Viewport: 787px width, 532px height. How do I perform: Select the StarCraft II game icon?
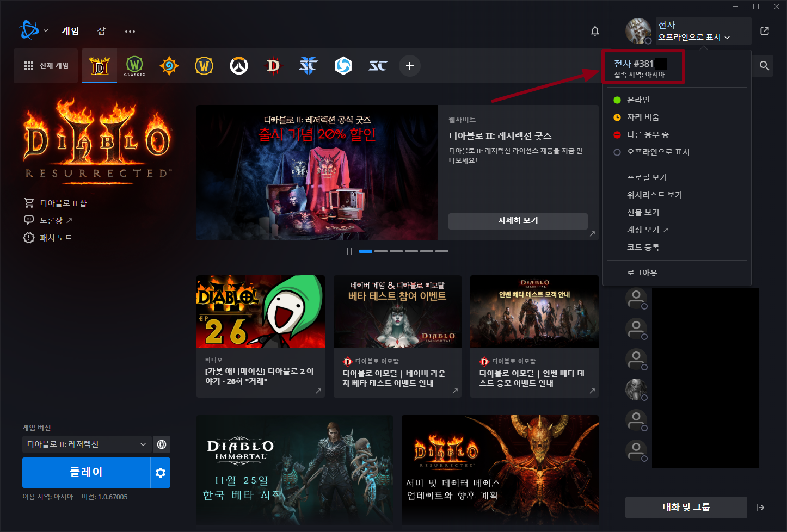click(308, 66)
